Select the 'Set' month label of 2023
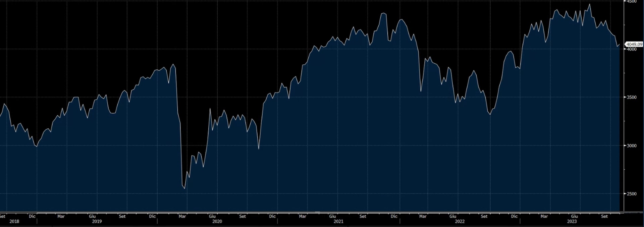Image resolution: width=644 pixels, height=227 pixels. pyautogui.click(x=604, y=216)
